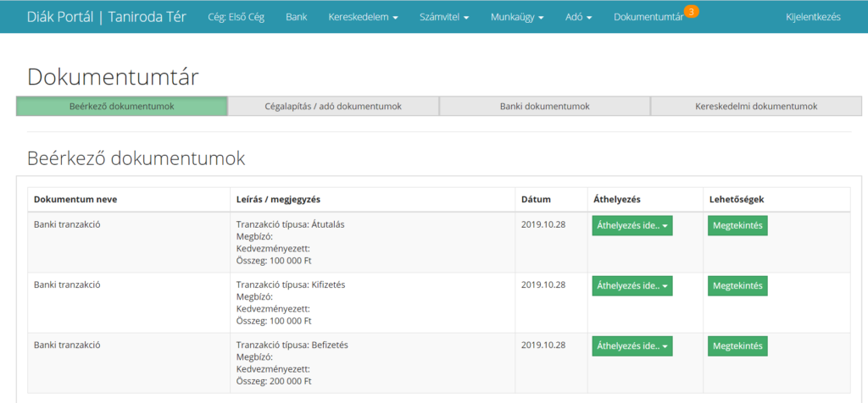Expand the Adó dropdown menu
The width and height of the screenshot is (868, 403).
click(x=579, y=17)
